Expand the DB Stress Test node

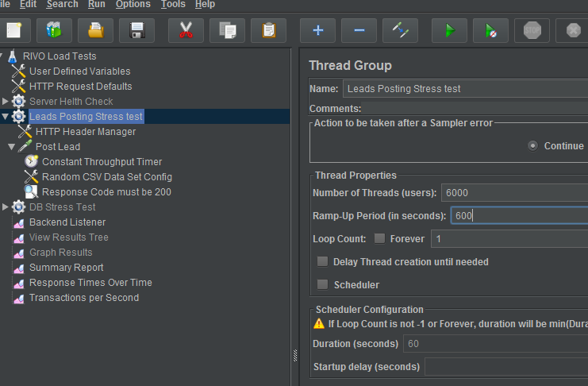tap(6, 207)
